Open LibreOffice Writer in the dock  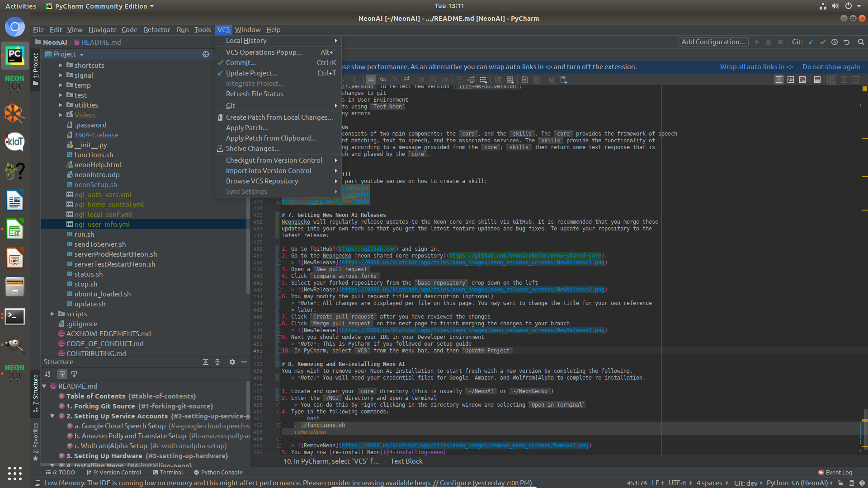(x=14, y=201)
